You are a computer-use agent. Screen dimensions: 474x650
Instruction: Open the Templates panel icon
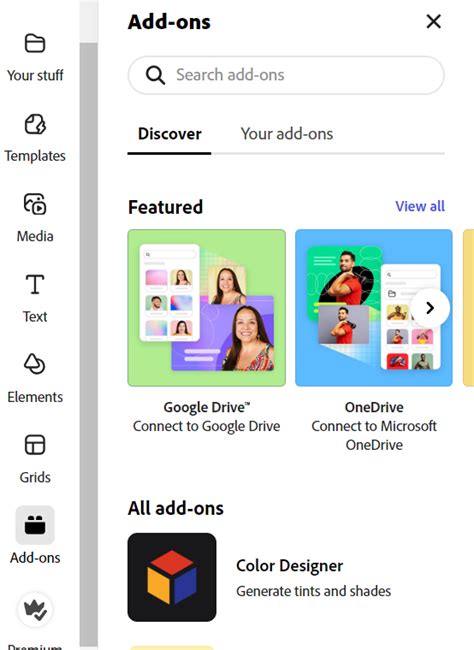35,124
